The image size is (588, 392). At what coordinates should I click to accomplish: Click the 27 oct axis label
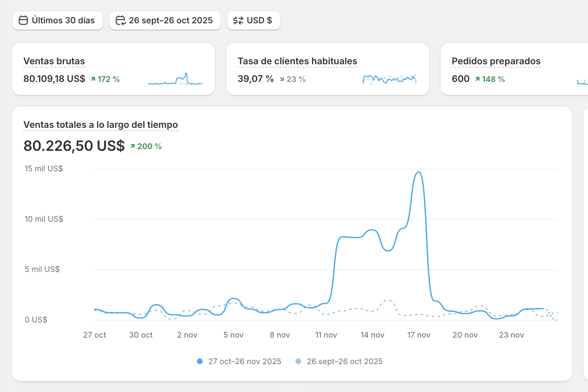(95, 335)
